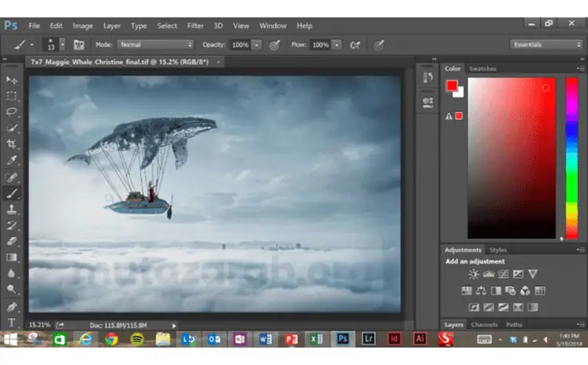Expand the status bar info arrow
Viewport: 588px width, 365px height.
point(174,326)
